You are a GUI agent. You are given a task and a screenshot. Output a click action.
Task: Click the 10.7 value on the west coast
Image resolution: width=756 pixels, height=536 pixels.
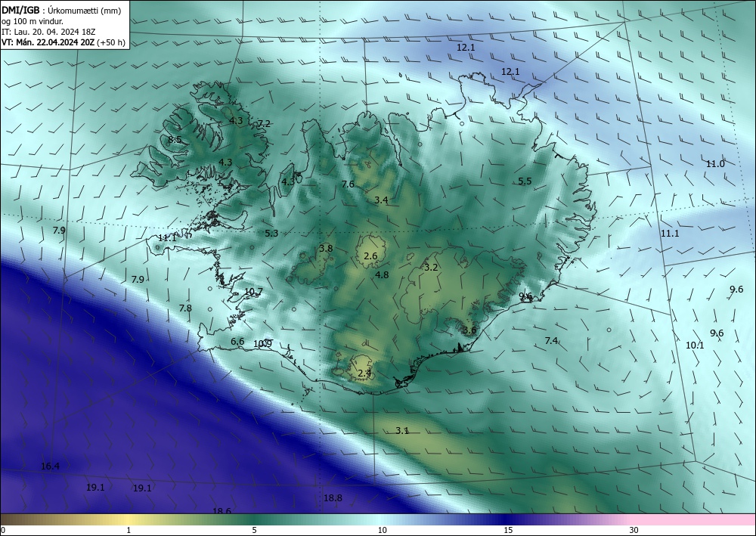(x=253, y=292)
